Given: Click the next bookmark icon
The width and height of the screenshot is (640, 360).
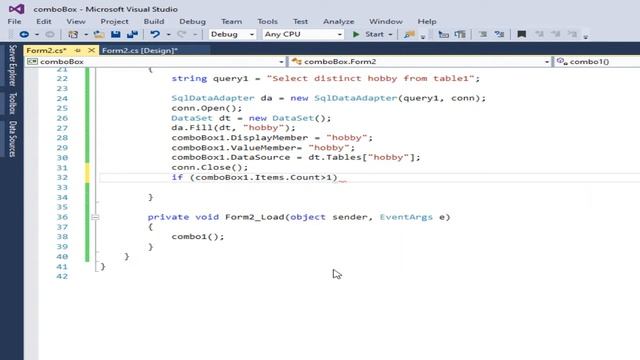Looking at the screenshot, I should click(x=556, y=34).
